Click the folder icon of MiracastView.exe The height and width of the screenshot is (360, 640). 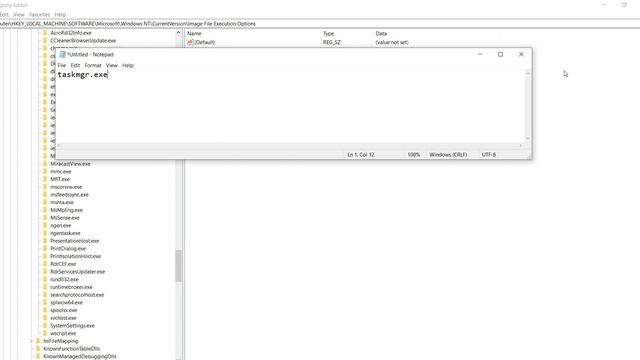(x=45, y=164)
